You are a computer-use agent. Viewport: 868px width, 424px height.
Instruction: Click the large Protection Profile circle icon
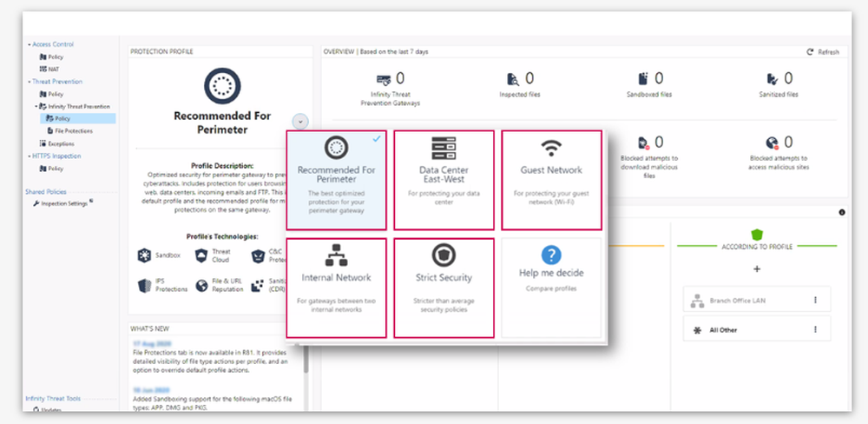tap(222, 86)
